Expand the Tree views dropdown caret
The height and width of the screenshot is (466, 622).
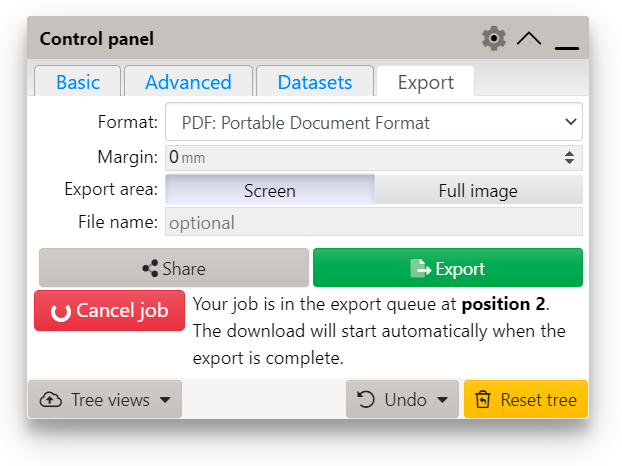[x=165, y=401]
